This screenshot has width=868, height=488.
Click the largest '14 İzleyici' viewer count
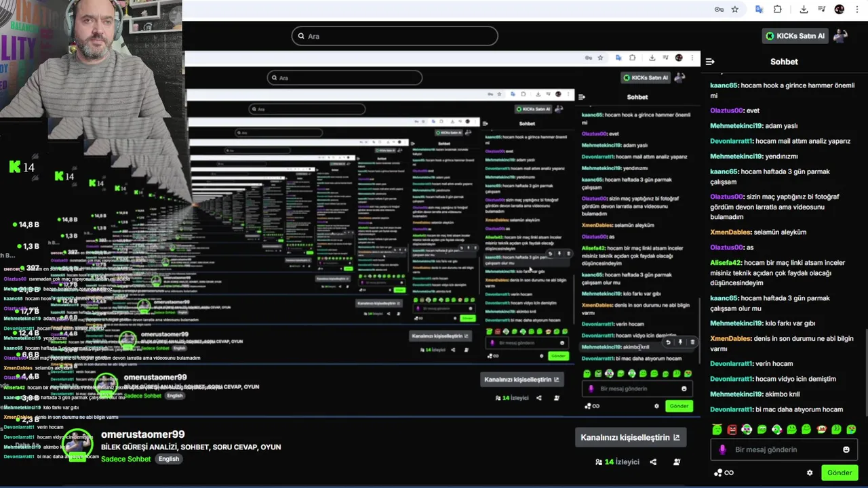click(x=617, y=462)
